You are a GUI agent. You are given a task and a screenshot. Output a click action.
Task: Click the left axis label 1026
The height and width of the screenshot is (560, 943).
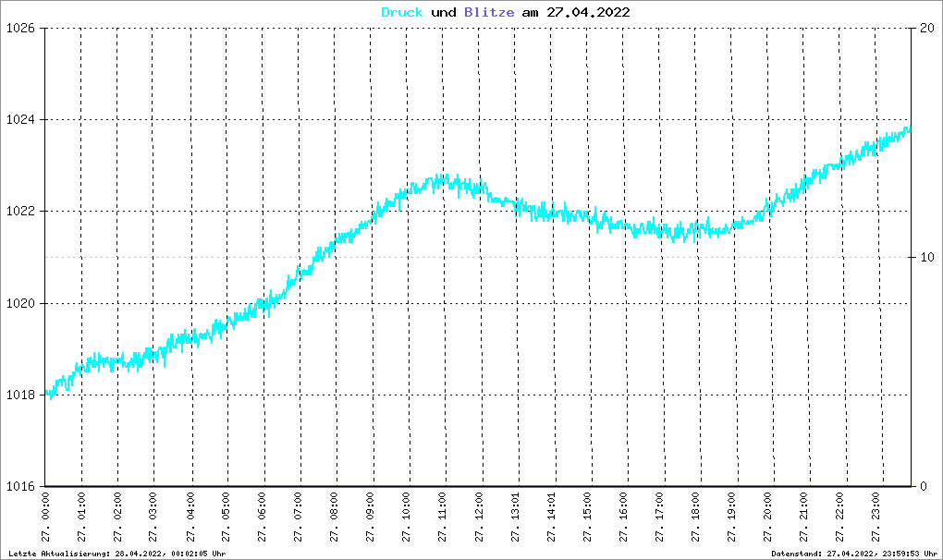[20, 29]
